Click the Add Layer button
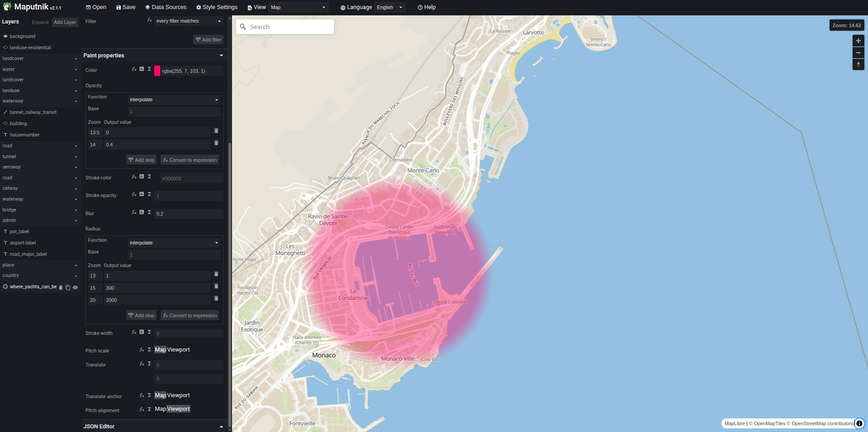868x432 pixels. pos(65,22)
